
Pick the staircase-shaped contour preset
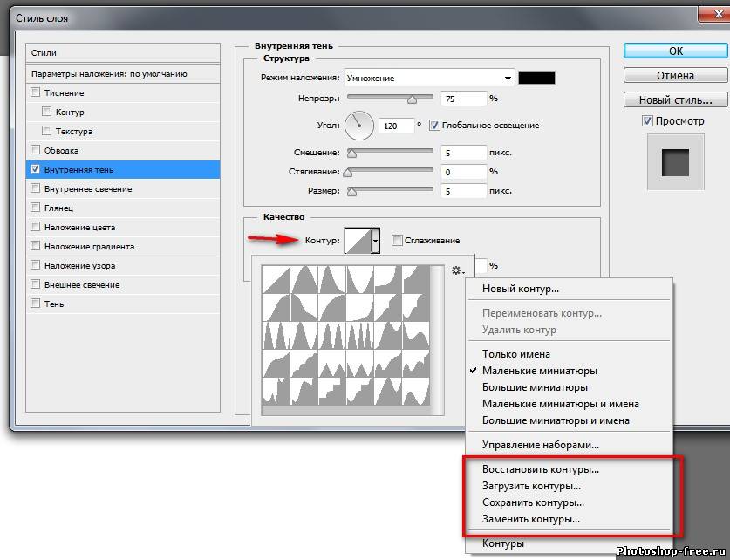click(333, 390)
